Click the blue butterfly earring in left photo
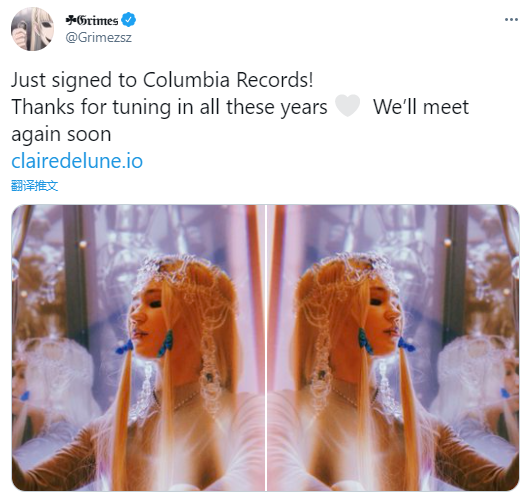The width and height of the screenshot is (532, 503). (166, 343)
